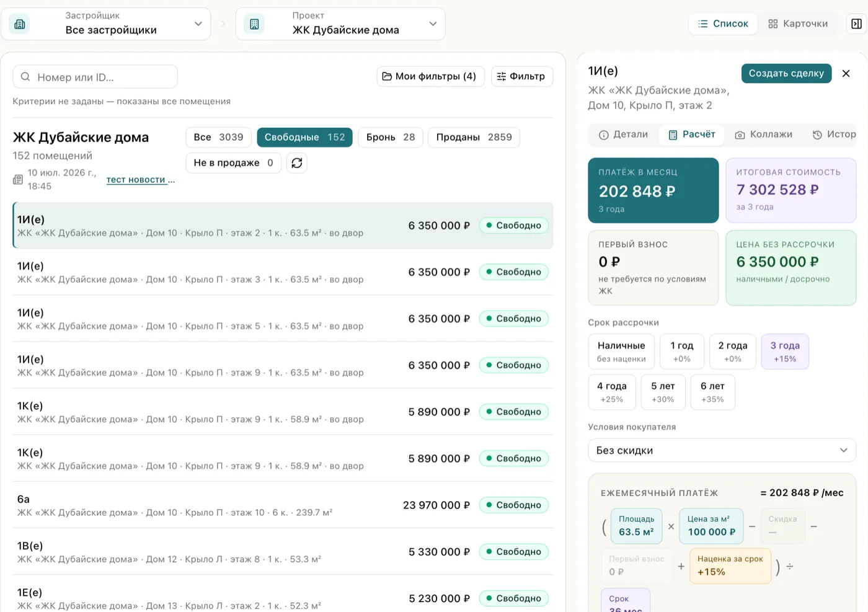Viewport: 868px width, 612px height.
Task: Click the developer building icon
Action: tap(20, 24)
